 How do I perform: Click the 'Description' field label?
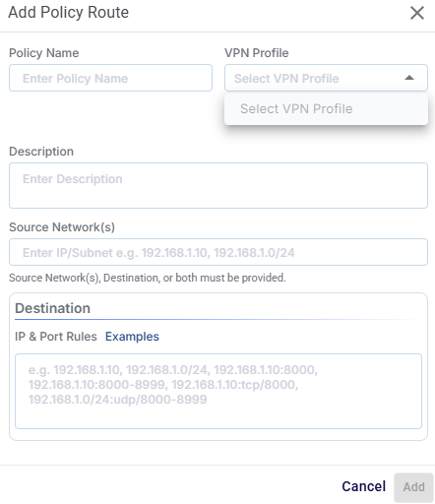41,152
